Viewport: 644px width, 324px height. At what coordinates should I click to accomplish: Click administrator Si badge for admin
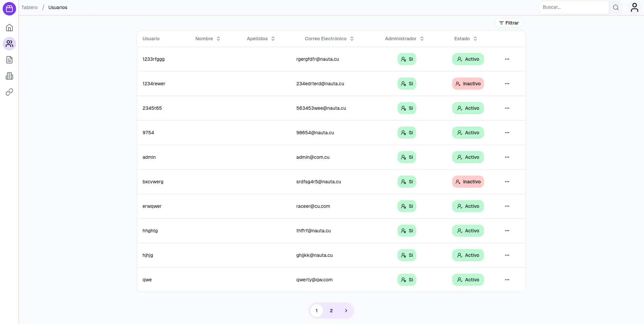point(407,157)
